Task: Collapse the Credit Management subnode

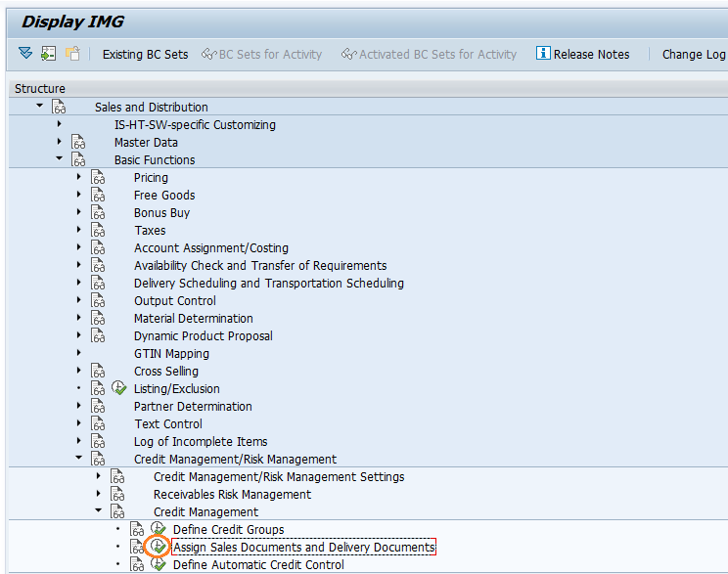Action: tap(99, 510)
